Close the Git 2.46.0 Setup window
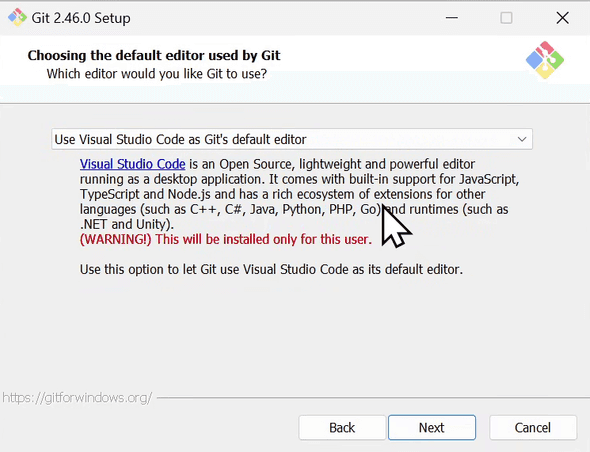 [x=562, y=18]
